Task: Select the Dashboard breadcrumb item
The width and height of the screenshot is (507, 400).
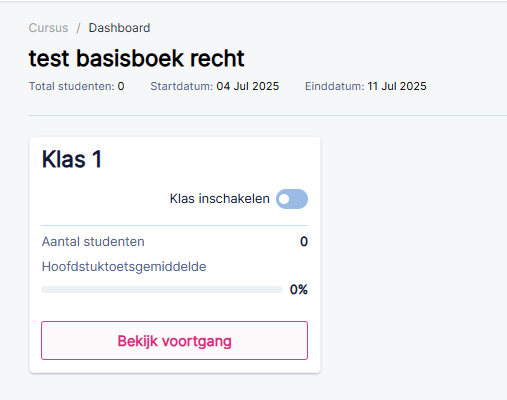Action: pos(119,28)
